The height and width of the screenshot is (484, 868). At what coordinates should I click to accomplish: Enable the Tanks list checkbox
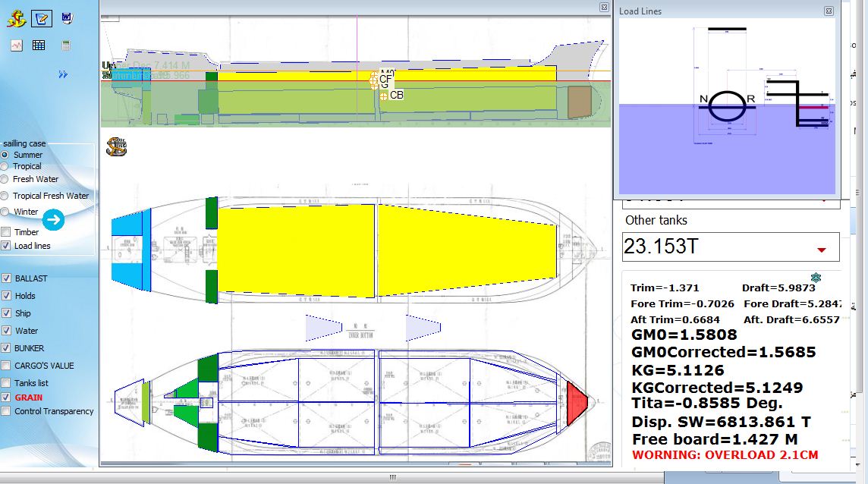[6, 383]
